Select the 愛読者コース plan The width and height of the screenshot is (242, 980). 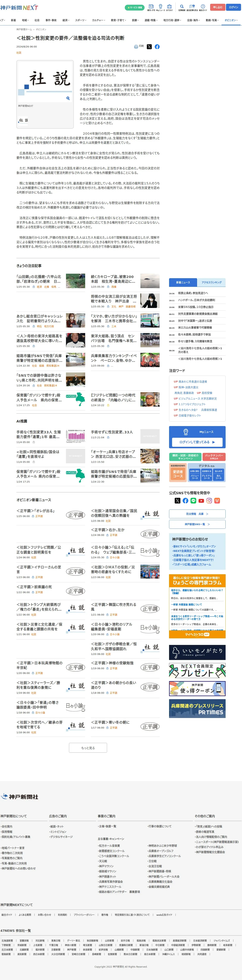[x=178, y=474]
